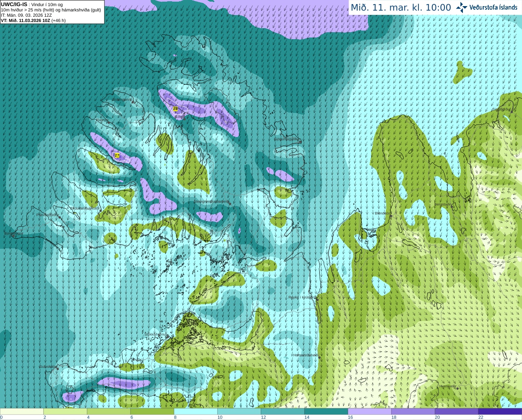Click the Blönduós station dot

tap(391, 216)
